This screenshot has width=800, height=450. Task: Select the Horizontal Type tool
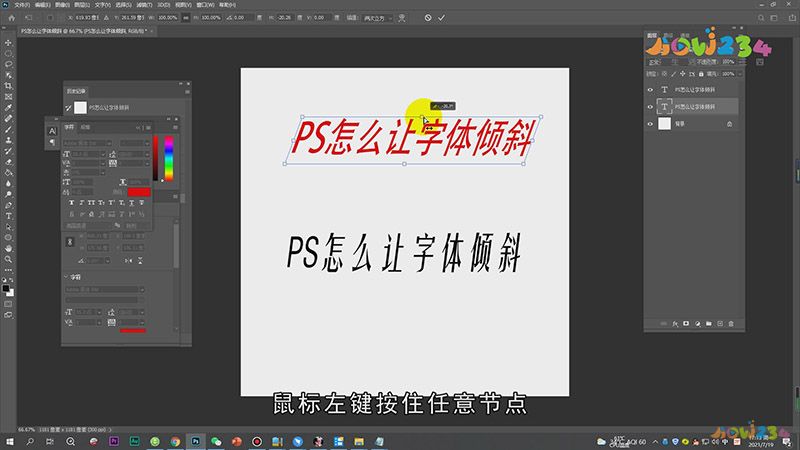[x=8, y=216]
